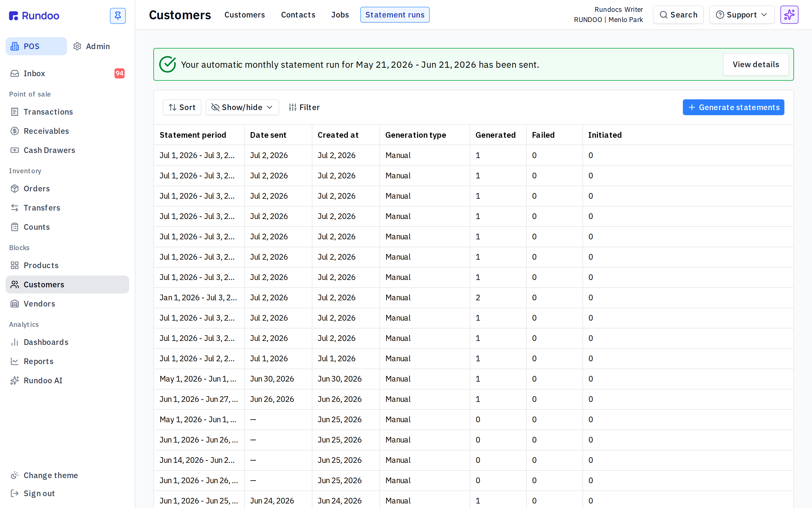Open the Jan 1, 2026 - Jul 3 statement row
Screen dimensions: 812x508
(473, 298)
